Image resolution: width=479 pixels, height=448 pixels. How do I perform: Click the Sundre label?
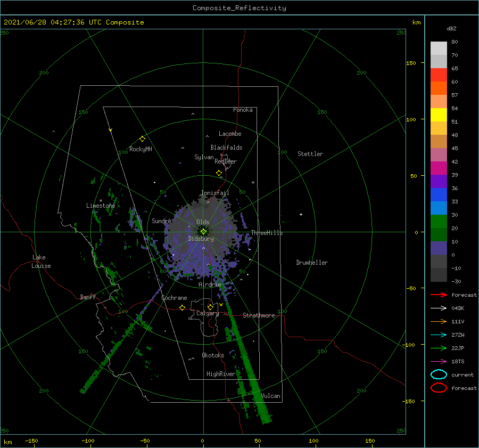coord(161,221)
